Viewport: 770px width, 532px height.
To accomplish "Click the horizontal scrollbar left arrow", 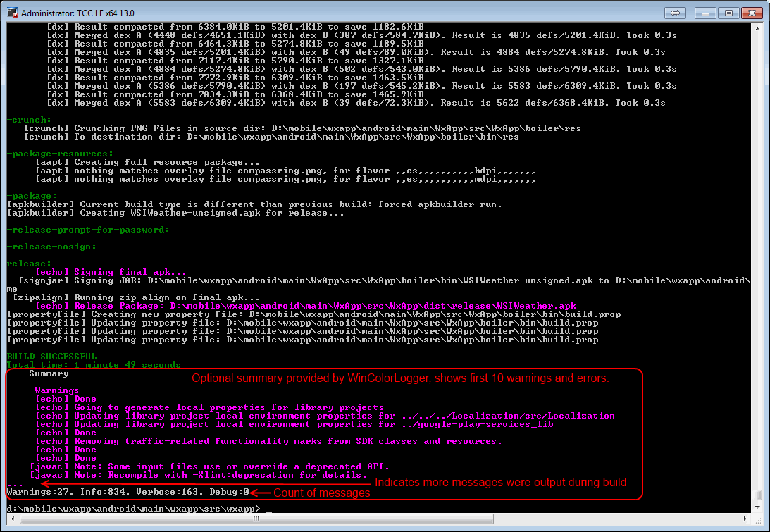I will pos(12,518).
